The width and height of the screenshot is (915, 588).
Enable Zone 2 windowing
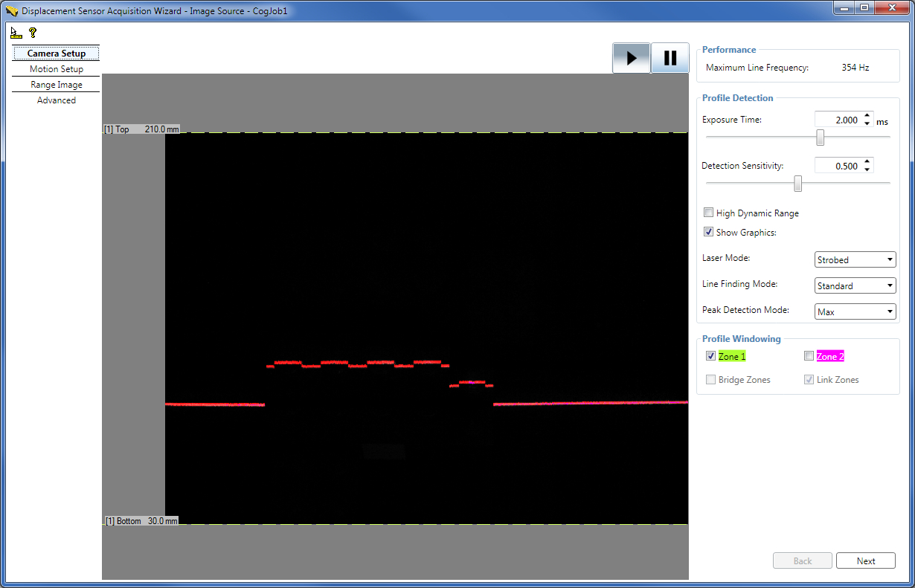tap(809, 355)
